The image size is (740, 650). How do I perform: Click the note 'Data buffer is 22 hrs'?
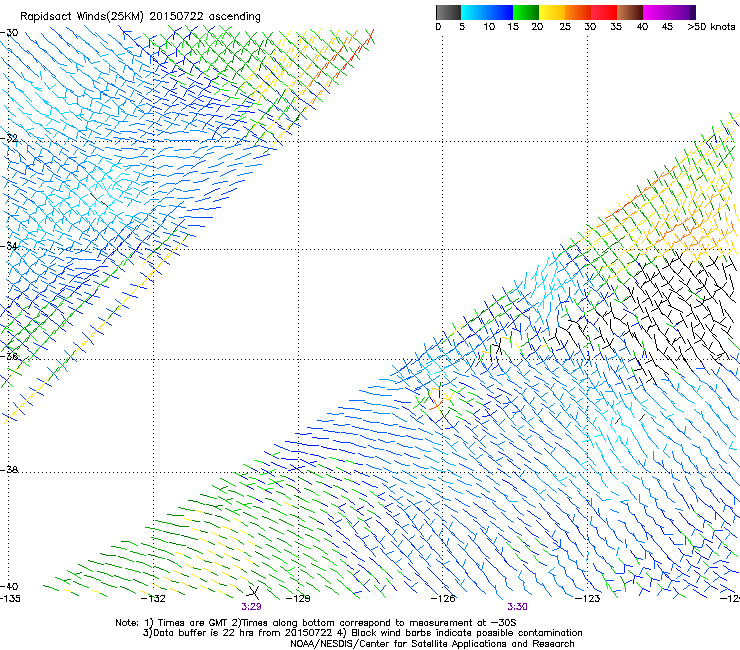pos(204,633)
